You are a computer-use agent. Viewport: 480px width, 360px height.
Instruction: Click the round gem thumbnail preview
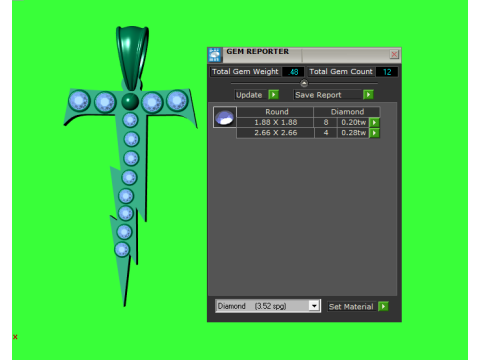point(225,117)
